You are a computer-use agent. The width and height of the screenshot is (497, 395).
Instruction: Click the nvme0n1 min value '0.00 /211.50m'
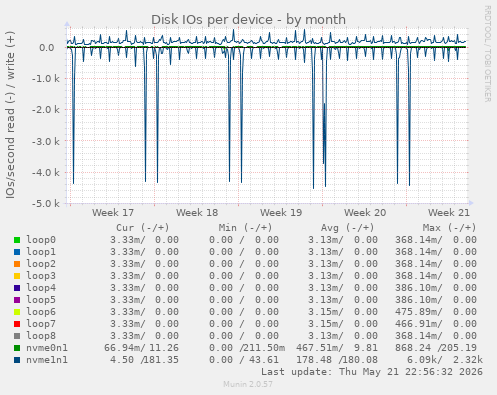(247, 348)
